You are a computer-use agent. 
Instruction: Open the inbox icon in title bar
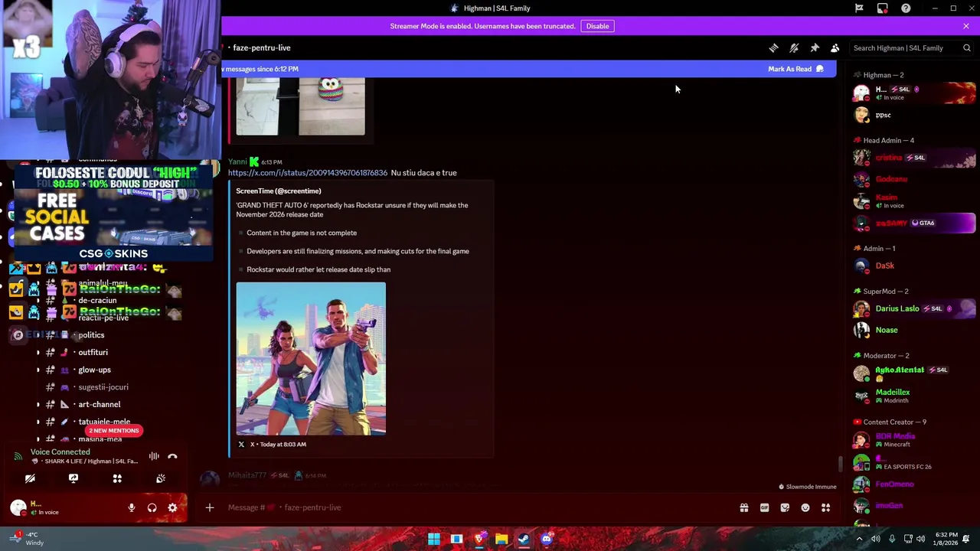(883, 8)
